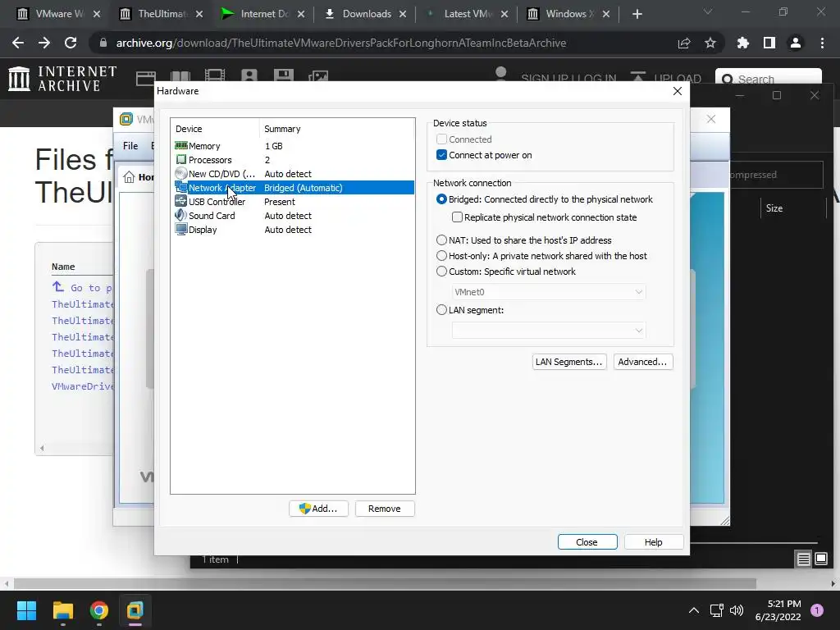Show hidden system tray icons
840x630 pixels.
point(694,610)
